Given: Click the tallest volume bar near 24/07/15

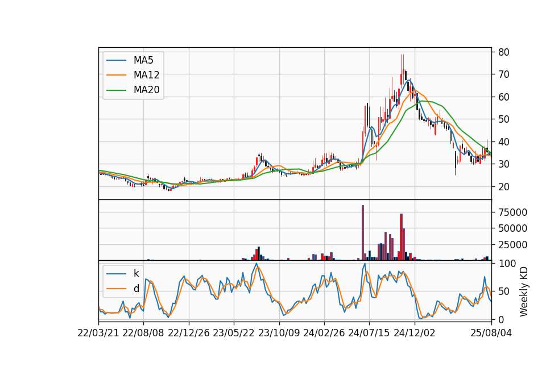Looking at the screenshot, I should 363,233.
